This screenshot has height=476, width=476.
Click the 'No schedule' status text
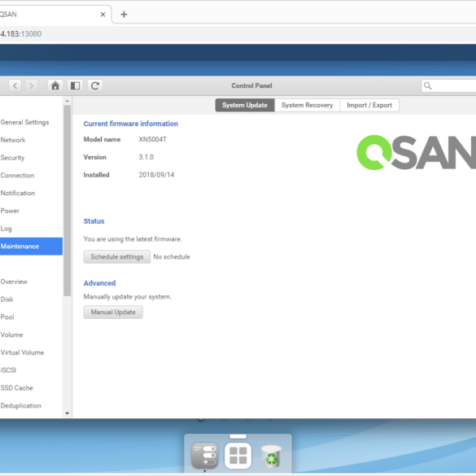(x=172, y=257)
